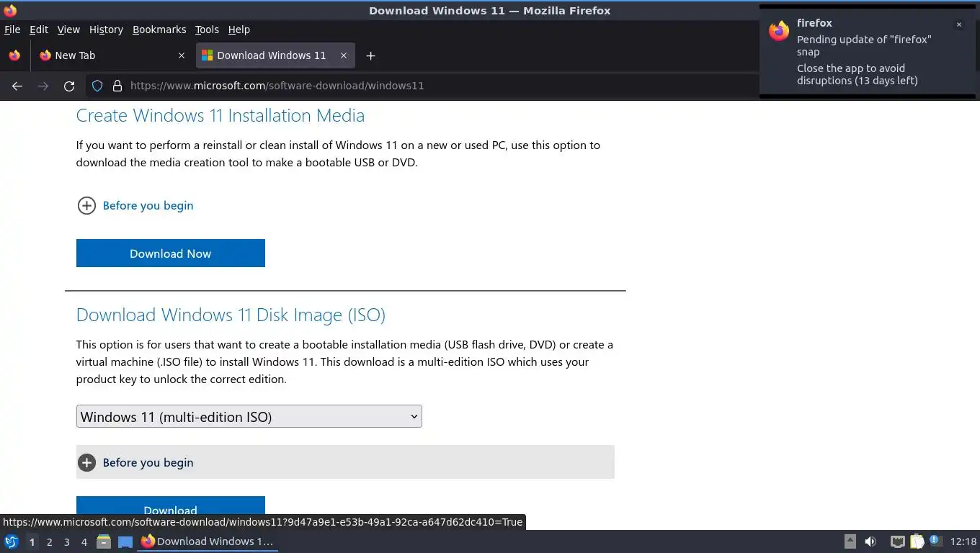Open the File menu
The height and width of the screenshot is (553, 980).
point(12,30)
